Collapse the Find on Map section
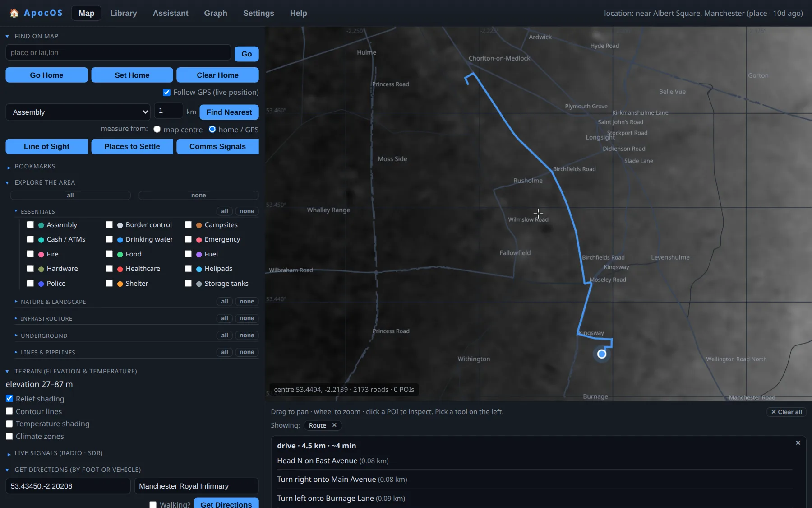812x508 pixels. [36, 36]
